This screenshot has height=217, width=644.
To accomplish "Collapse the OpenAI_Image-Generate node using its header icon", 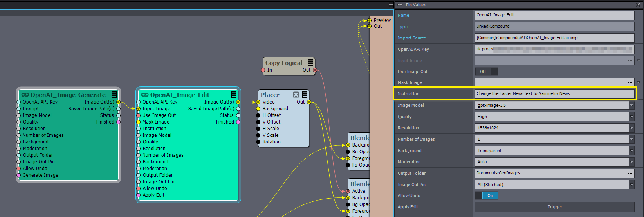I will 114,95.
